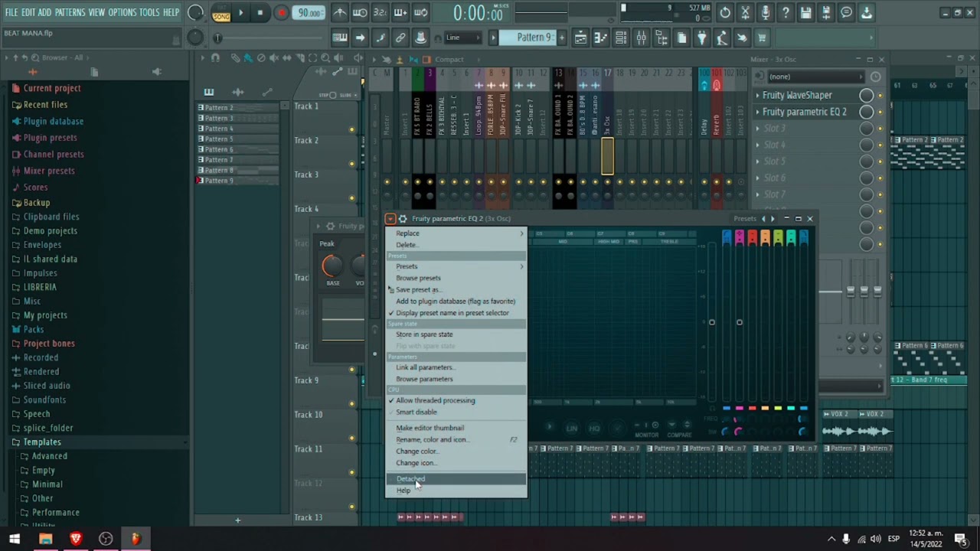Open the Plugin database browser item
The width and height of the screenshot is (980, 551).
(53, 121)
